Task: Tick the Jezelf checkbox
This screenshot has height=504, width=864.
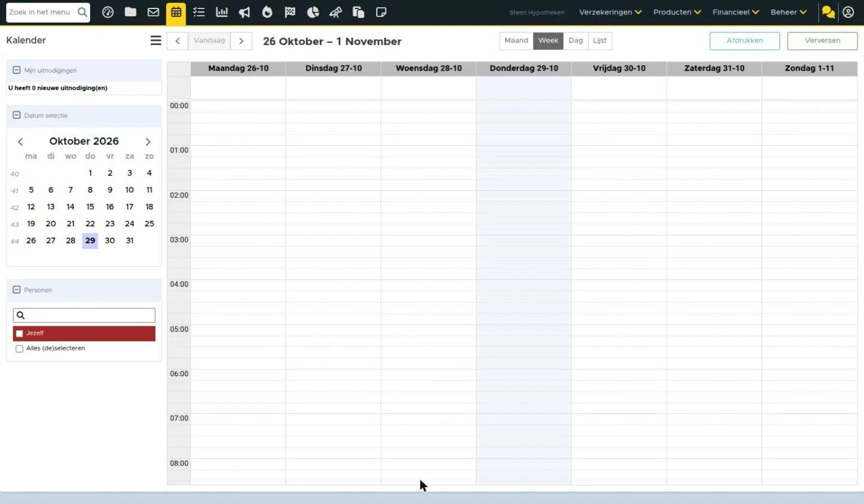Action: pos(19,334)
